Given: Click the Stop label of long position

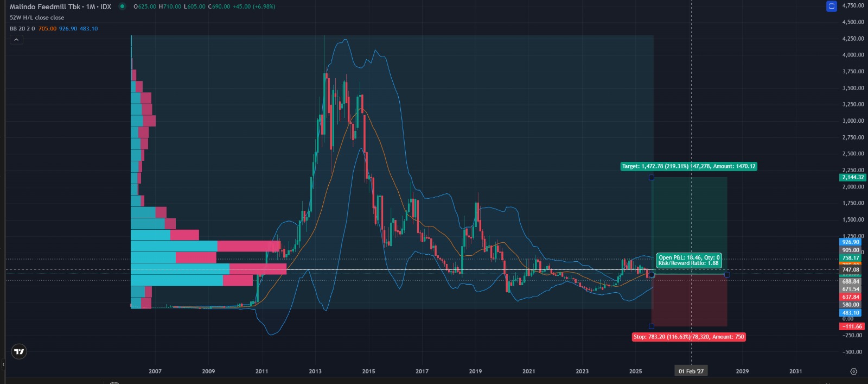Looking at the screenshot, I should click(x=689, y=337).
